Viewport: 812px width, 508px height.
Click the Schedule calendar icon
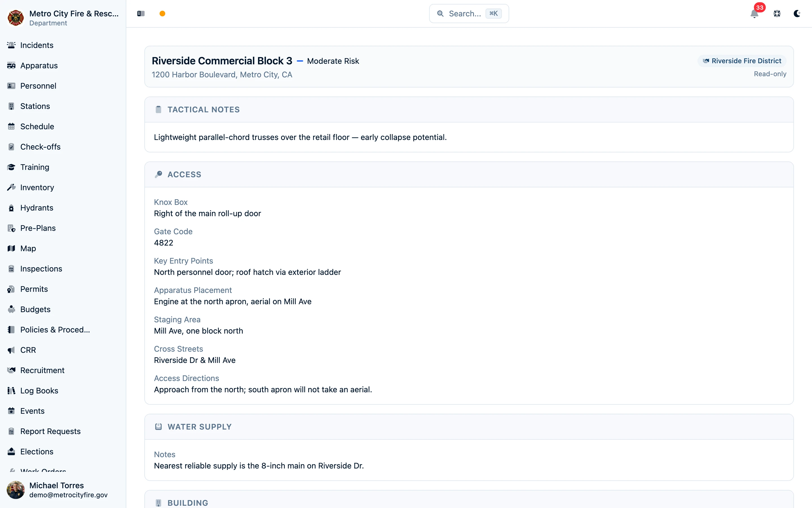(11, 126)
